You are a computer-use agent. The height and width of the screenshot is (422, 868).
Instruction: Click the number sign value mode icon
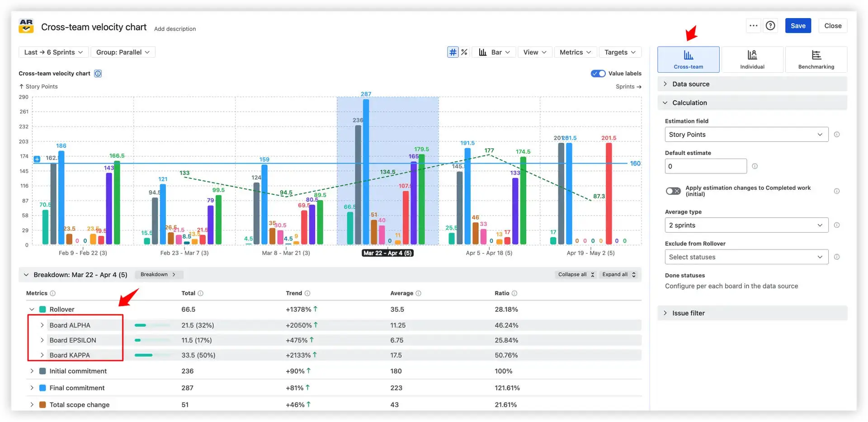coord(453,52)
